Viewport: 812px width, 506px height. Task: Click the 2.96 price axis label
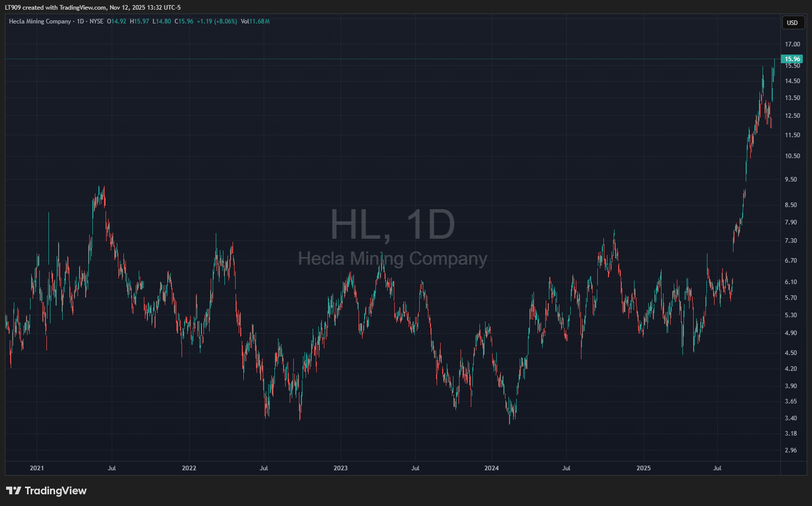(x=791, y=450)
